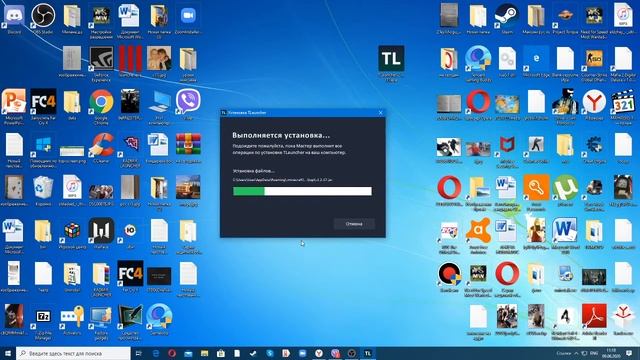Launch Google Chrome from the desktop
The height and width of the screenshot is (360, 640).
coord(101,107)
